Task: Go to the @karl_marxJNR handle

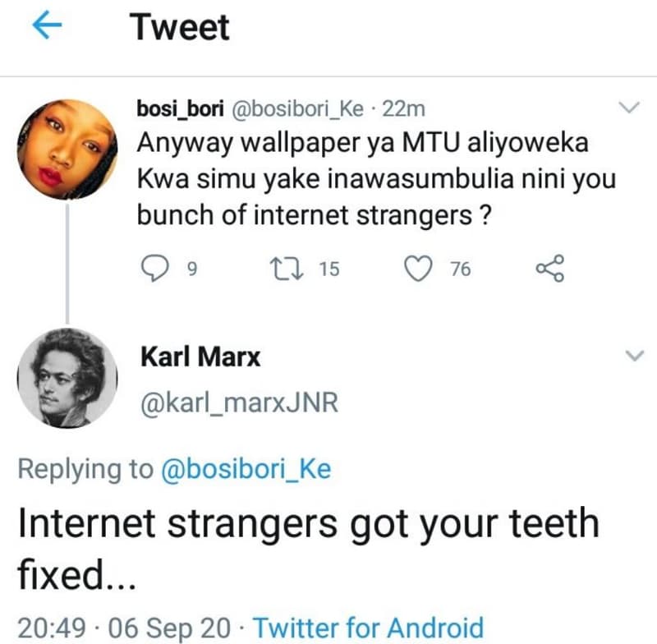Action: [240, 404]
